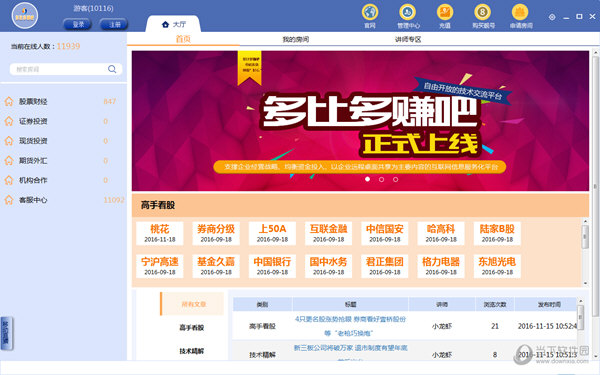Open the 上50A stock card
Screen dimensions: 600x375
click(x=272, y=233)
